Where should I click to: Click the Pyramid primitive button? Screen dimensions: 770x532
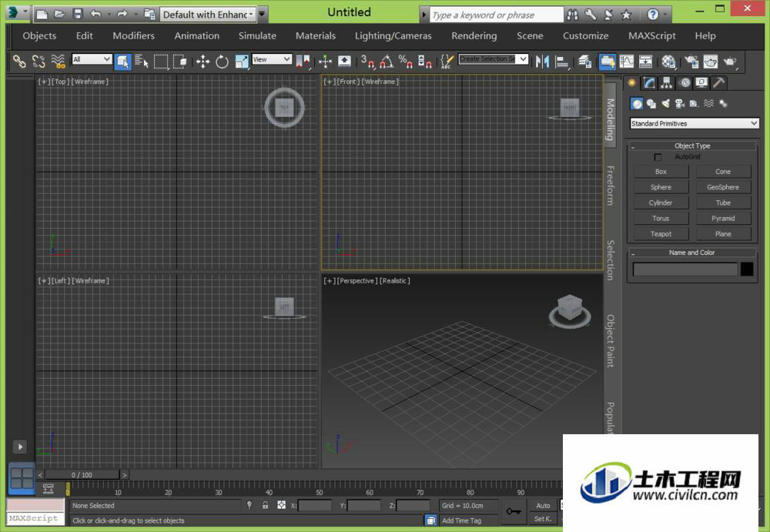[x=723, y=218]
